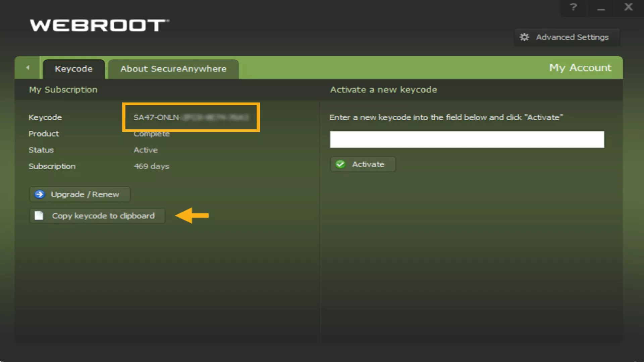Image resolution: width=644 pixels, height=362 pixels.
Task: Click the blue arrow Upgrade icon
Action: [40, 194]
